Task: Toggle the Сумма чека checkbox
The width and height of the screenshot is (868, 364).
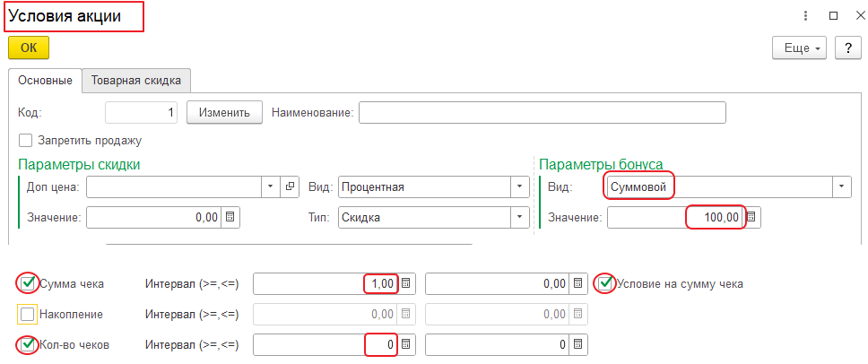Action: click(28, 284)
